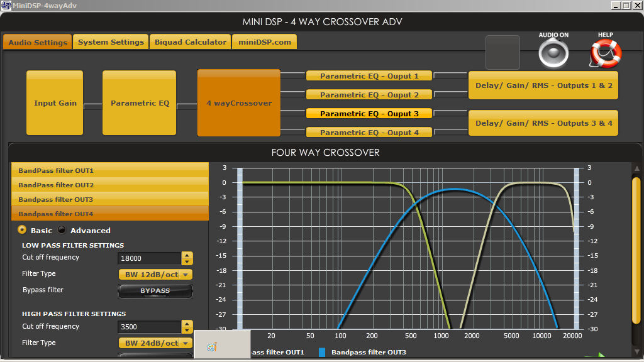Click the MiniDSP title bar app icon

coord(6,5)
